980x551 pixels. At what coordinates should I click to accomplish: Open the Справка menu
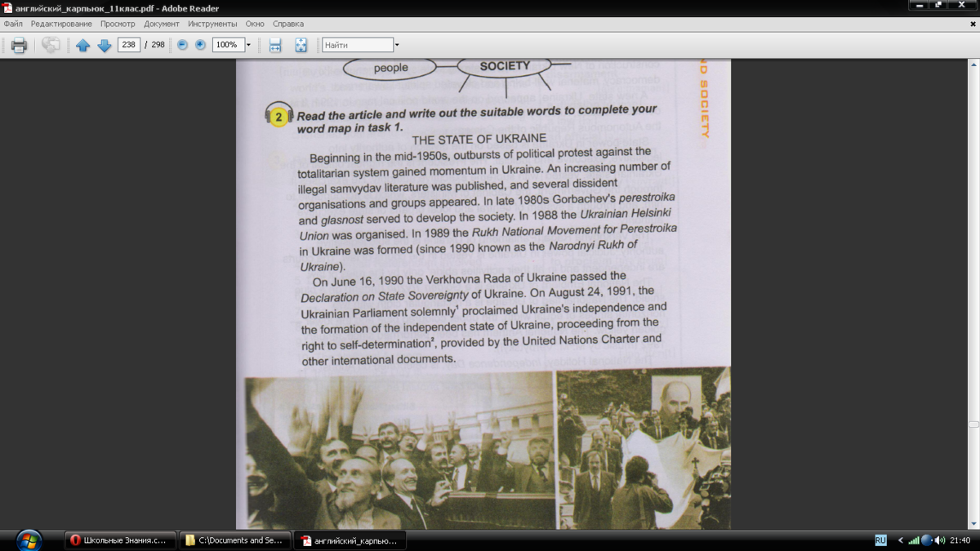pos(287,24)
